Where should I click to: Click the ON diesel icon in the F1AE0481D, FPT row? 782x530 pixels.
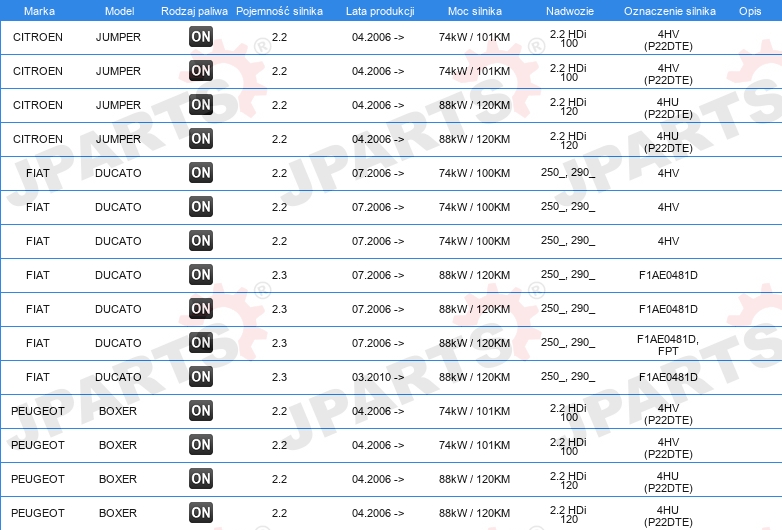click(201, 343)
